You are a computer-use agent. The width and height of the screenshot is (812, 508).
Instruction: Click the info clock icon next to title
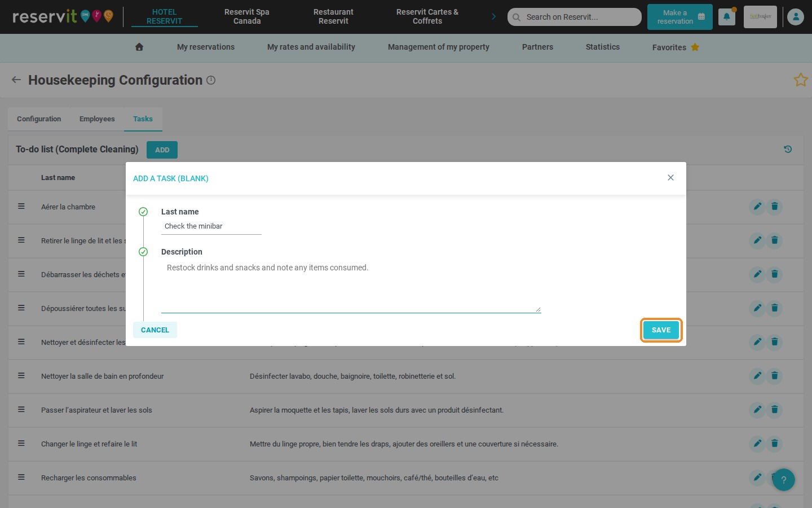click(211, 80)
